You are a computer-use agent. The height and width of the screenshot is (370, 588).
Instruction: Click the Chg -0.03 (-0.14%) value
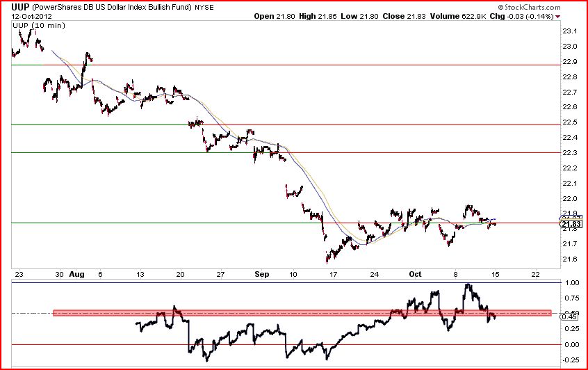[522, 16]
